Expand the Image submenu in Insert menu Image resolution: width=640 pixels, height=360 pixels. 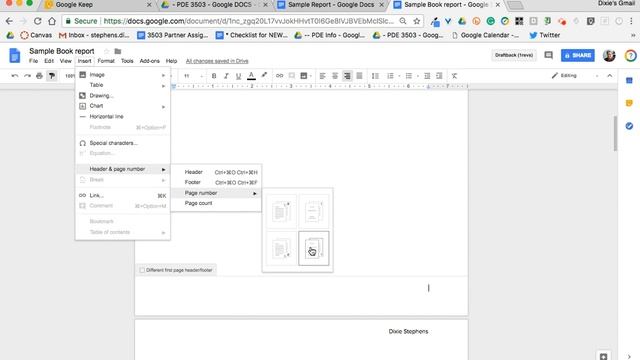coord(123,75)
